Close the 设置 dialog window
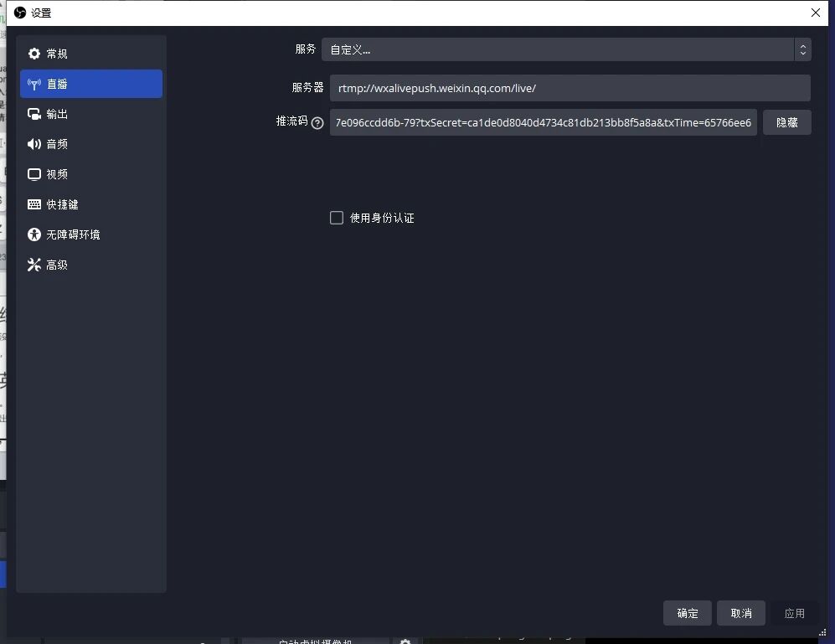 click(815, 13)
